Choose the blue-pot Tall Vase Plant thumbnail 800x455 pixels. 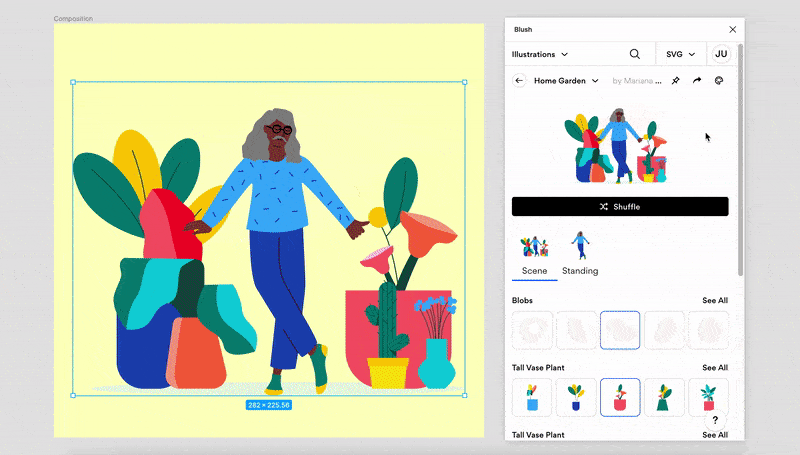tap(532, 397)
